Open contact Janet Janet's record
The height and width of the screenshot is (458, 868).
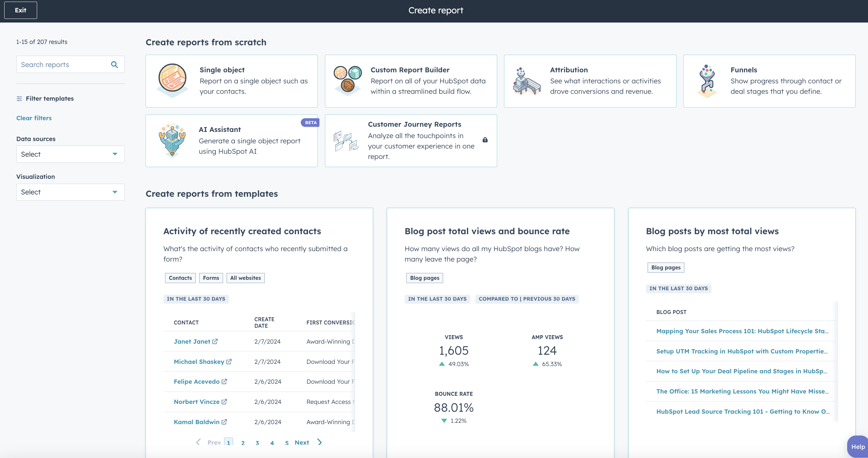pos(192,341)
